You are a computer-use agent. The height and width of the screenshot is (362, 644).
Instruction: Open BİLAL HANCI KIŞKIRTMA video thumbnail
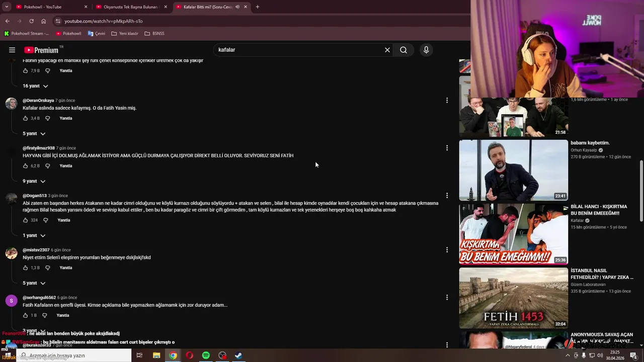point(513,234)
